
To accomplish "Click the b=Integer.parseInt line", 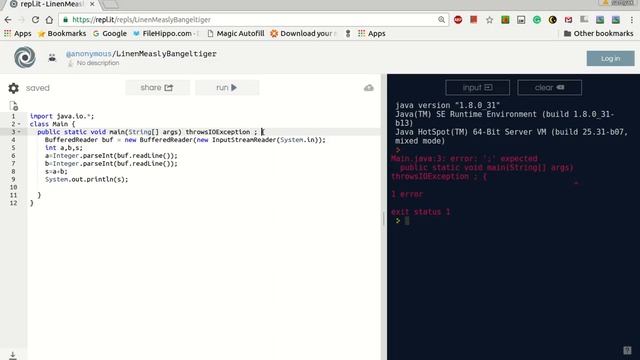I will [x=111, y=164].
